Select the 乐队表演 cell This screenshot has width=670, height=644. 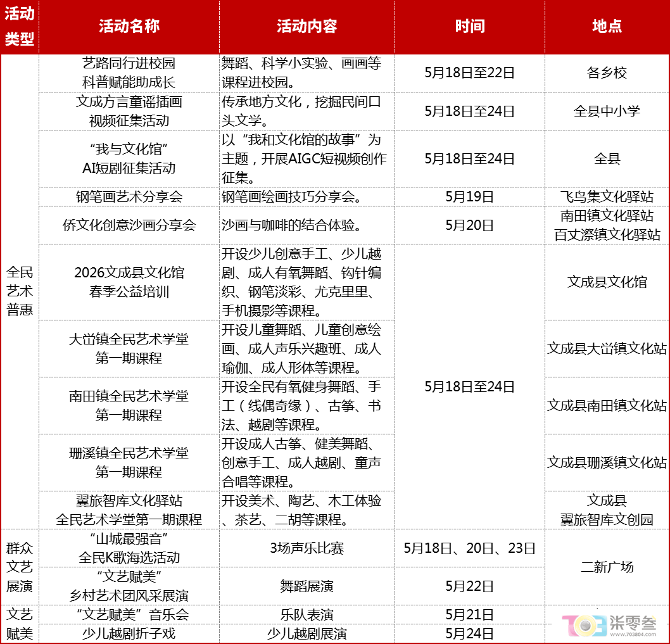coord(307,614)
